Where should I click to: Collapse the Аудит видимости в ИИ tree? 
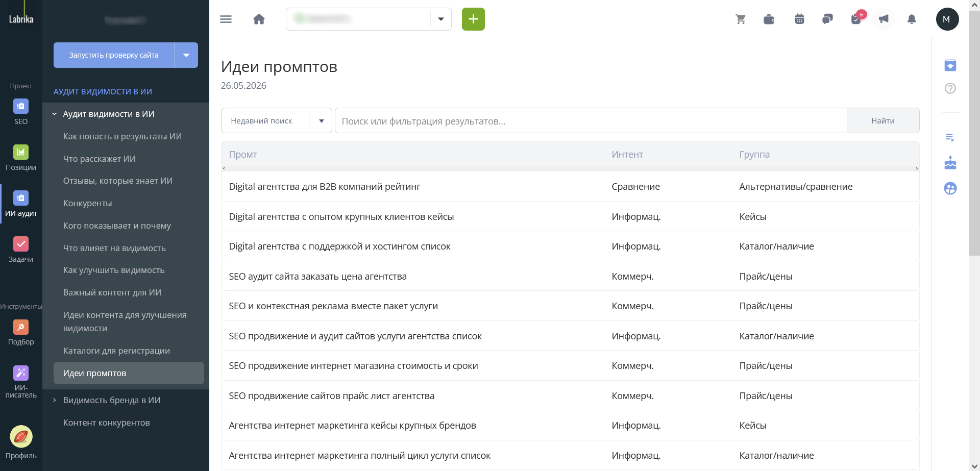point(55,114)
